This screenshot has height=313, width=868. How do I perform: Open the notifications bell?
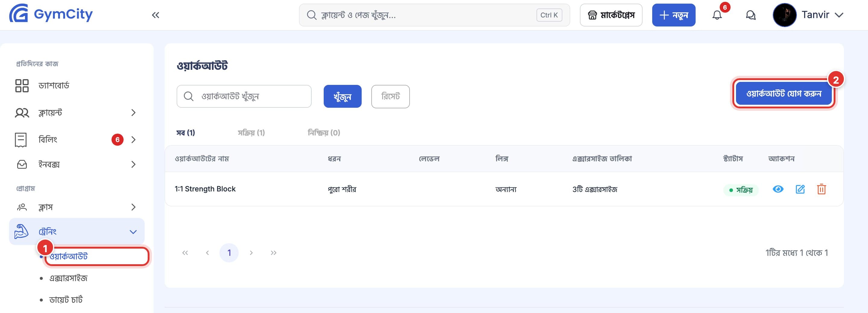[717, 15]
